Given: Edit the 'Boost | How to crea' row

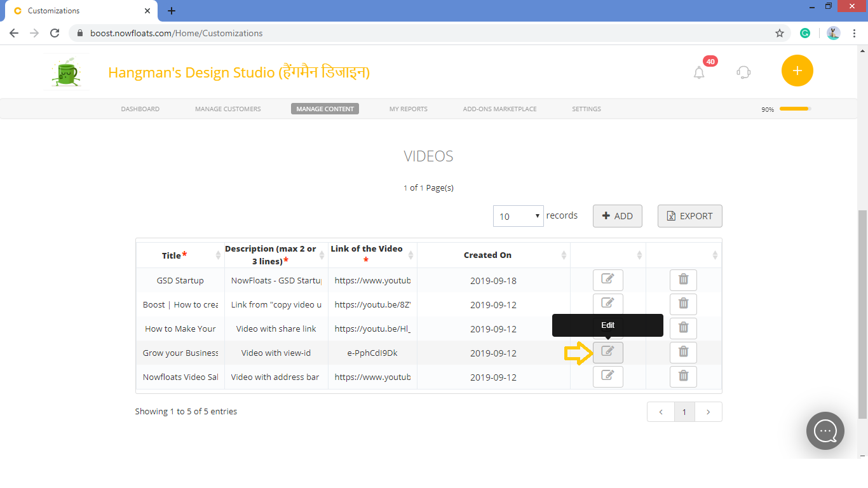Looking at the screenshot, I should 607,304.
